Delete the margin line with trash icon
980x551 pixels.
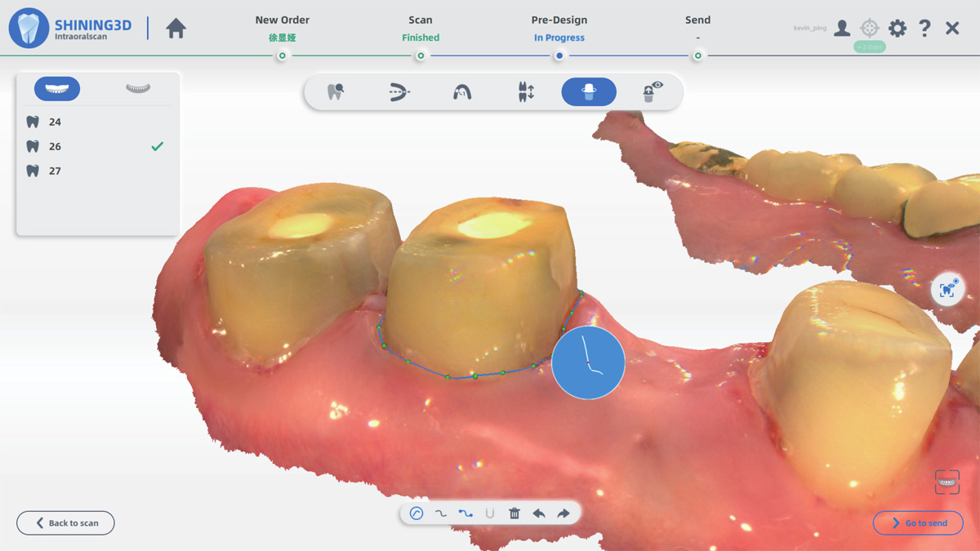pyautogui.click(x=514, y=513)
